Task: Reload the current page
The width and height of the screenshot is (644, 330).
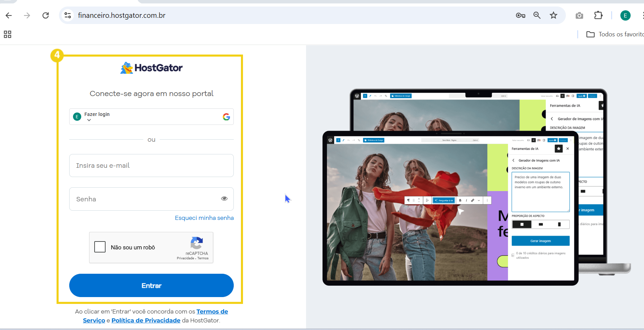Action: (x=46, y=15)
